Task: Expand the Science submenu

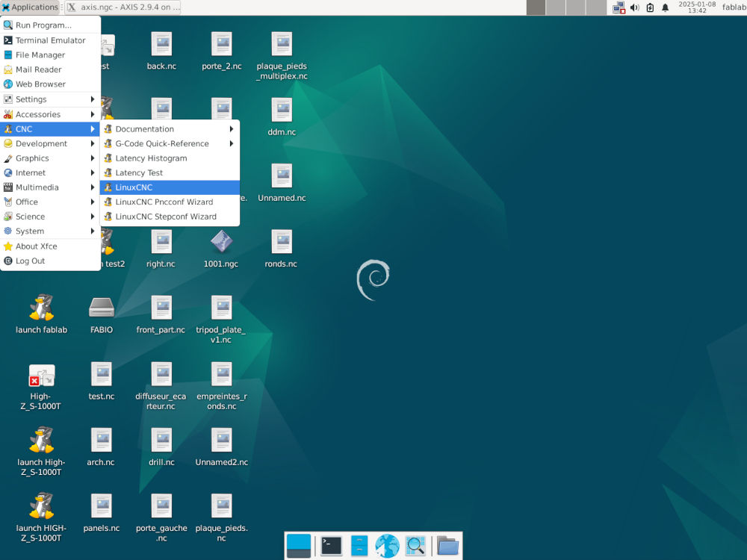Action: tap(50, 217)
